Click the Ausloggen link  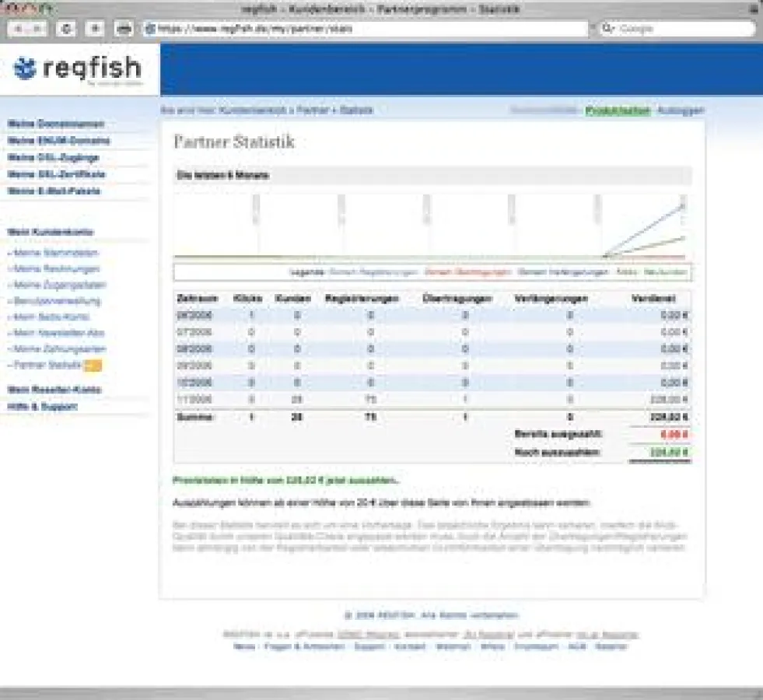681,110
